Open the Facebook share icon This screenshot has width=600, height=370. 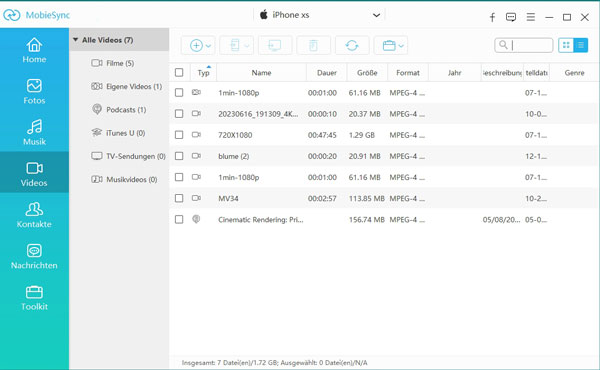pyautogui.click(x=492, y=17)
